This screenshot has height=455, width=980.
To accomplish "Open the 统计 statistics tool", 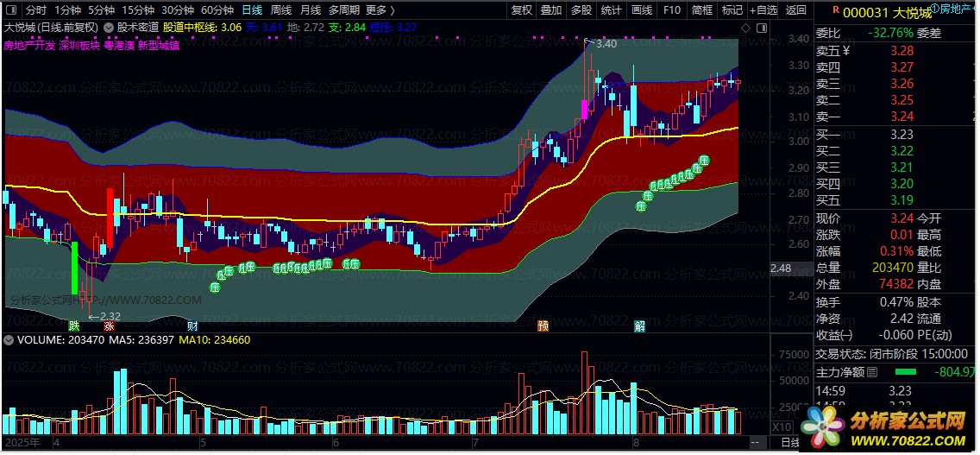I will 612,10.
